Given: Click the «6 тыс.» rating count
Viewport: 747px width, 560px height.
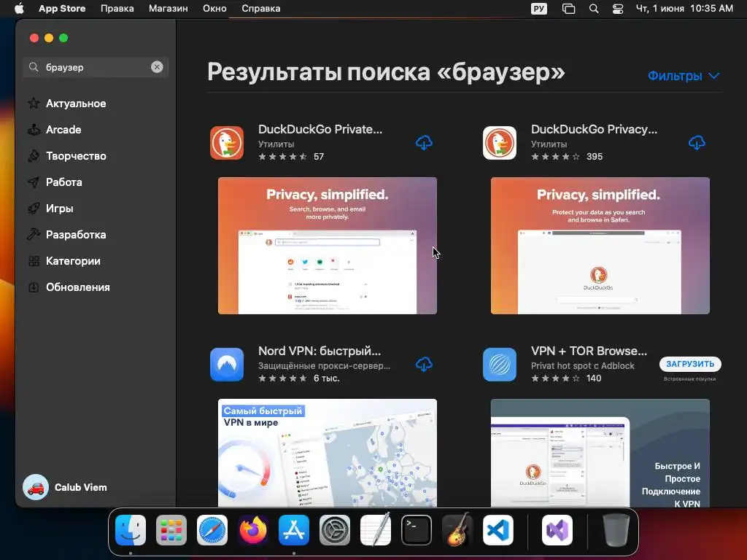Looking at the screenshot, I should pos(326,378).
